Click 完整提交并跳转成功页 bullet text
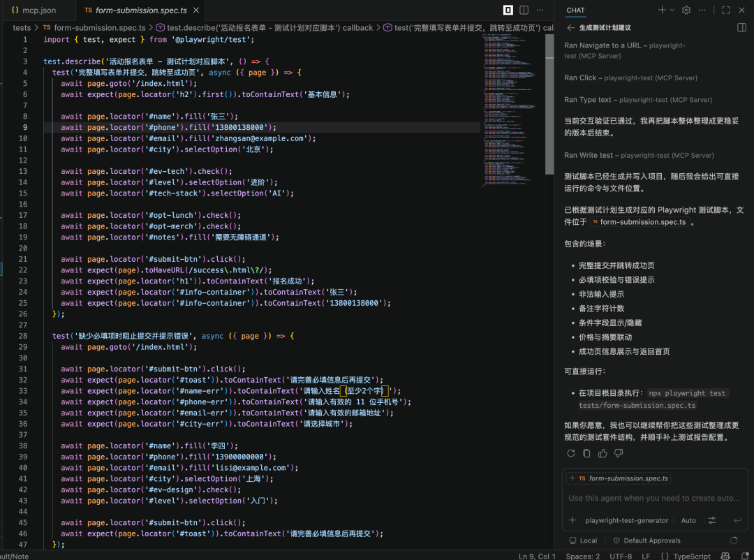754x560 pixels. (x=616, y=265)
